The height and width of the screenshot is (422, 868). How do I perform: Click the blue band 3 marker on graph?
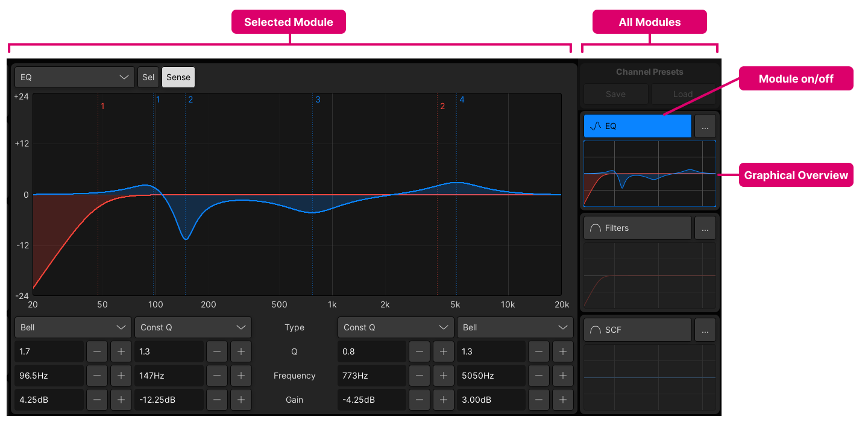click(x=318, y=99)
